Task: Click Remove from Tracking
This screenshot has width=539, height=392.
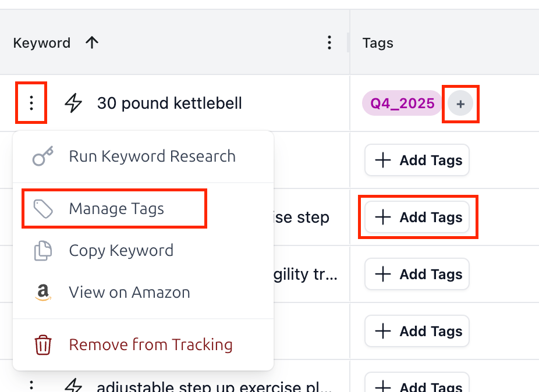Action: (x=150, y=344)
